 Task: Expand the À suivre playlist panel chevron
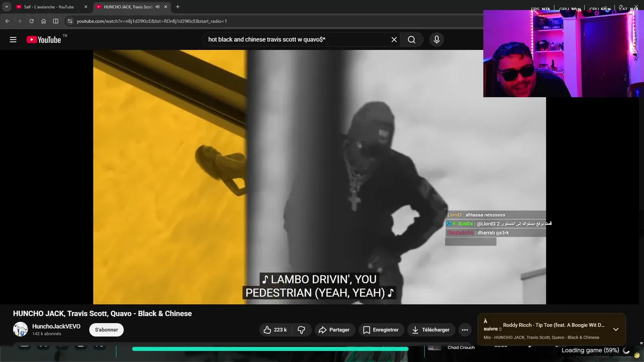coord(615,329)
